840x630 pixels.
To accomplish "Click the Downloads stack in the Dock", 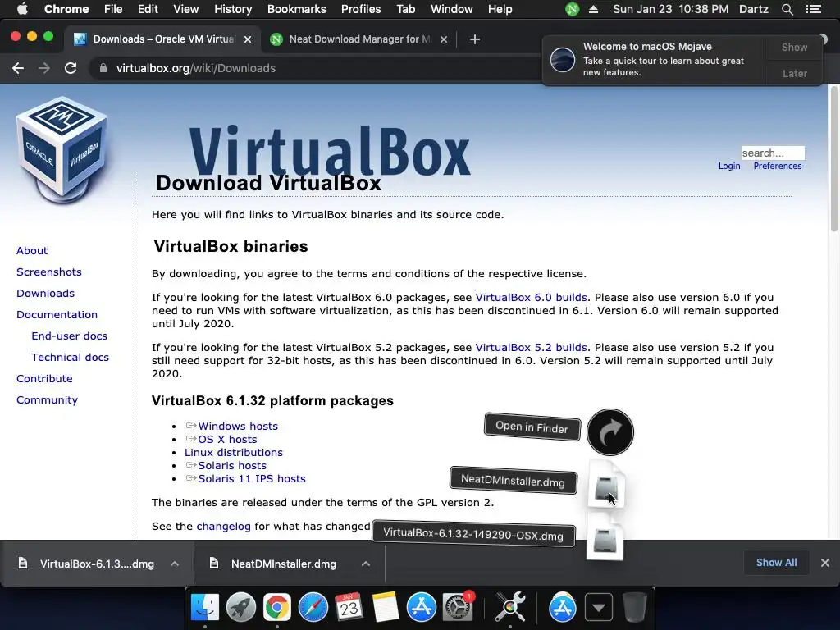I will coord(598,608).
